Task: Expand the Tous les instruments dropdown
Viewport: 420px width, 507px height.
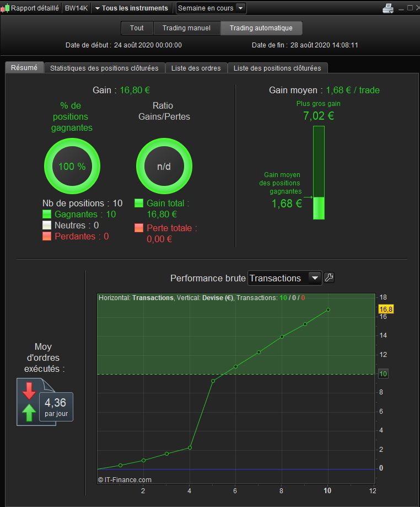Action: coord(132,8)
